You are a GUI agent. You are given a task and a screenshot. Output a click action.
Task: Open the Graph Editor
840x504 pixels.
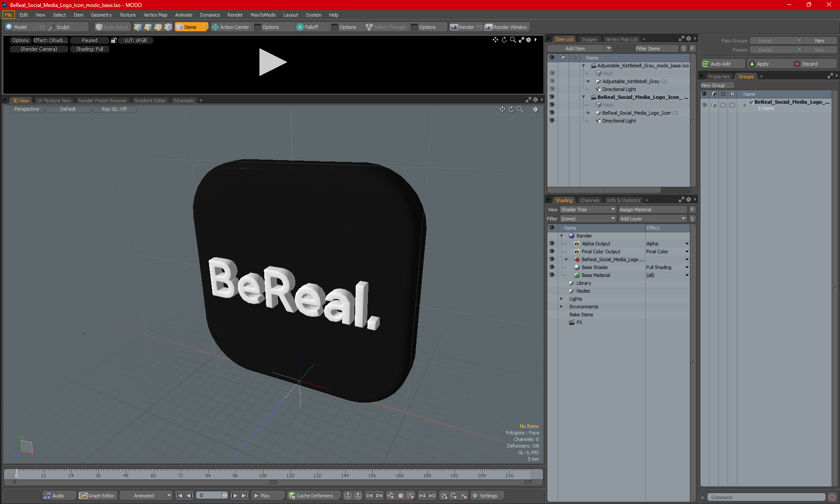coord(97,496)
